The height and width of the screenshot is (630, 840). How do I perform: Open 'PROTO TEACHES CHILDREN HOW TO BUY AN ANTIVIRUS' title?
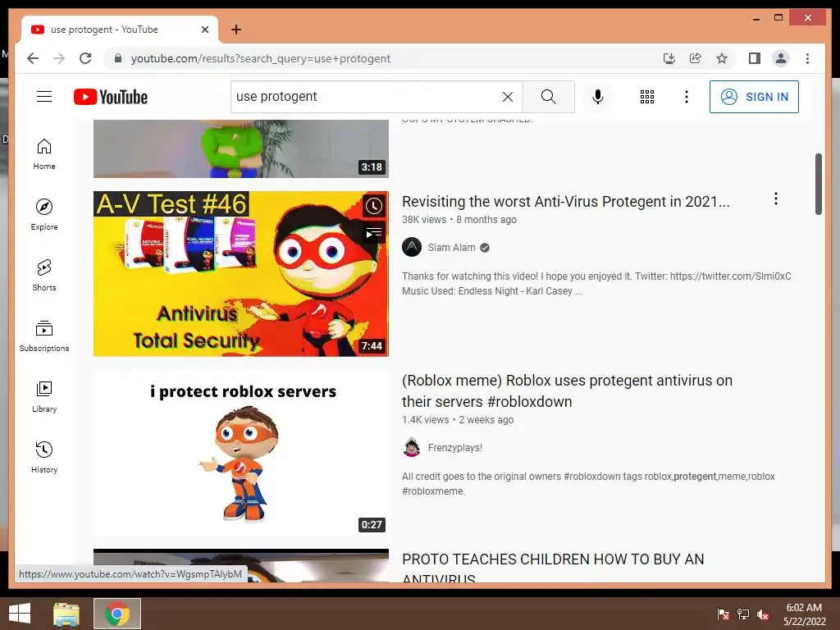pyautogui.click(x=553, y=568)
